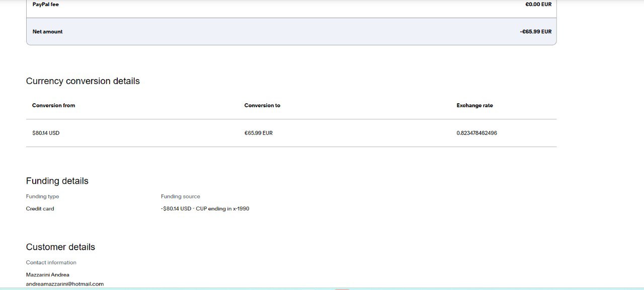644x290 pixels.
Task: Click the €0.00 EUR PayPal fee value
Action: (538, 5)
